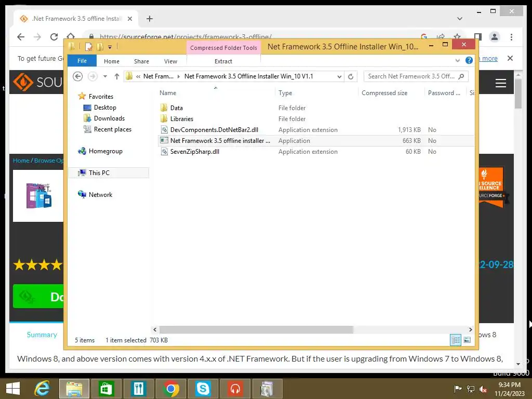The width and height of the screenshot is (532, 399).
Task: Close the .Net Framework 3.5 Chrome tab
Action: click(x=129, y=19)
